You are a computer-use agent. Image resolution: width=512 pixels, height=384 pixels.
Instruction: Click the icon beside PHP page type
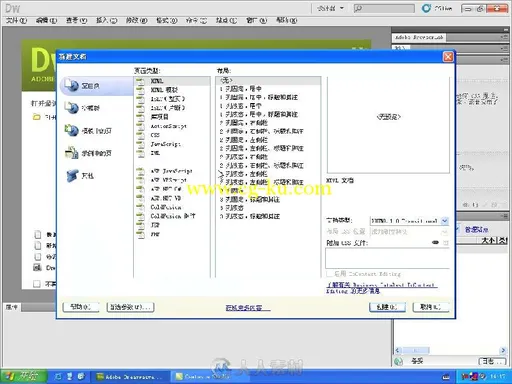tap(141, 234)
